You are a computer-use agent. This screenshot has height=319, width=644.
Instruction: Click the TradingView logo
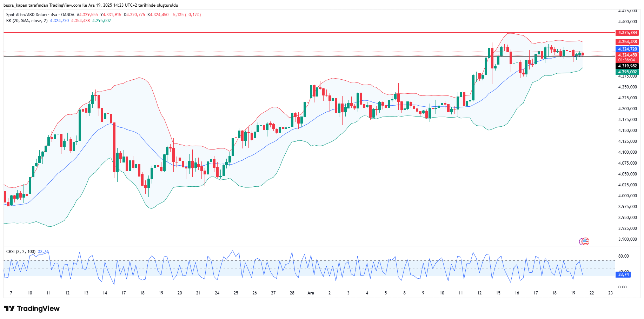tap(32, 308)
